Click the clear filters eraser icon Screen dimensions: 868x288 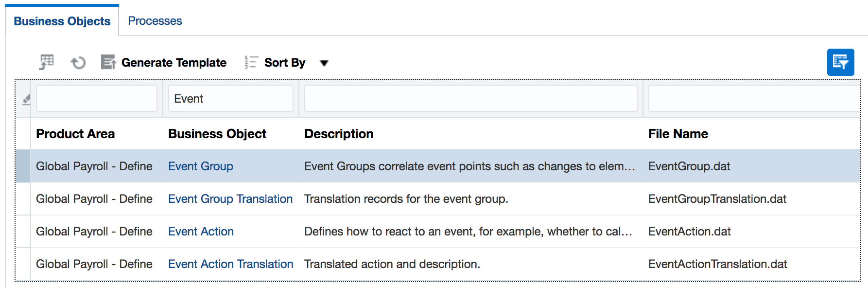pyautogui.click(x=26, y=99)
